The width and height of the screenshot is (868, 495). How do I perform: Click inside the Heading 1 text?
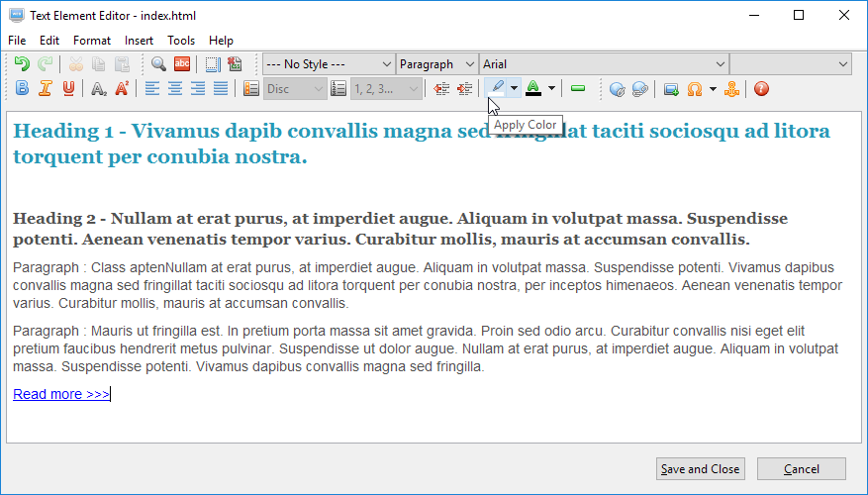(x=422, y=144)
